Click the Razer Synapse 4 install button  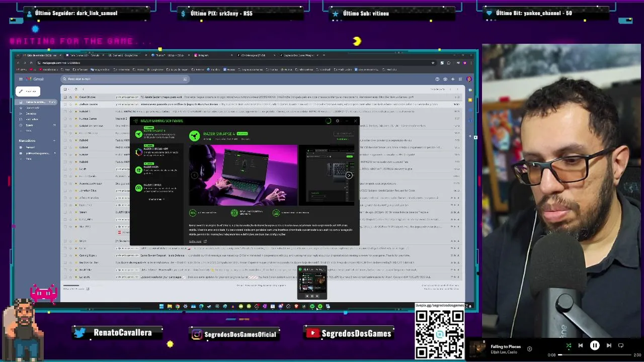point(344,134)
